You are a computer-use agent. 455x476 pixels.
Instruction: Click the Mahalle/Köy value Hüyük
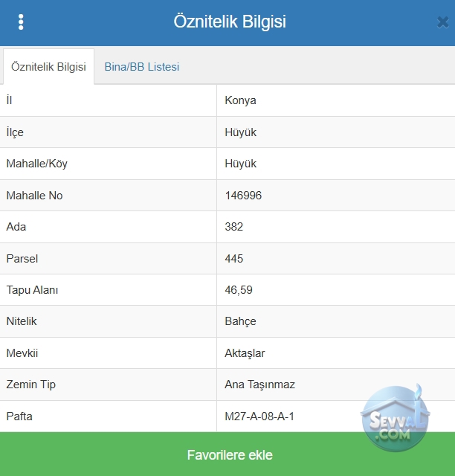[x=240, y=164]
